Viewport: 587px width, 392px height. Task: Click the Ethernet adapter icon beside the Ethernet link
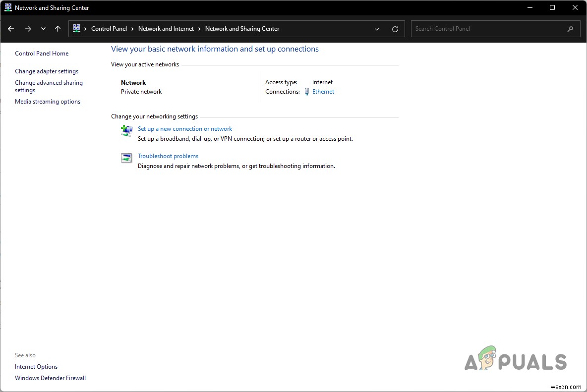(x=307, y=92)
